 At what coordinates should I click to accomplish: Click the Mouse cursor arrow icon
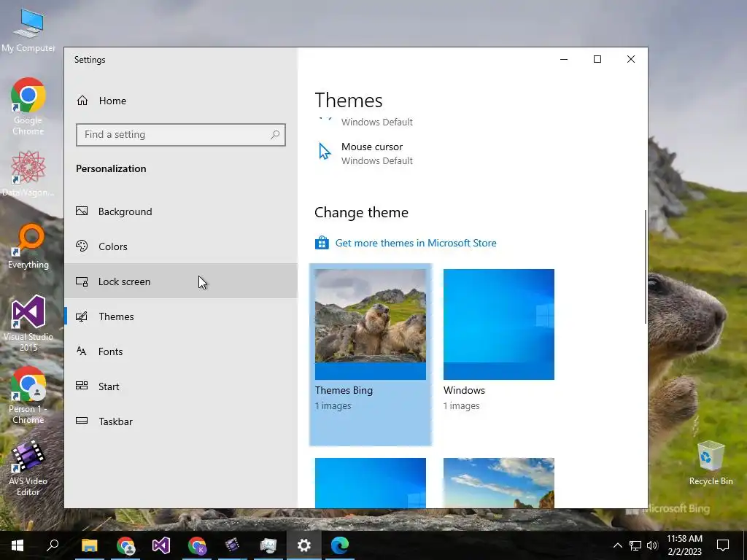pyautogui.click(x=325, y=152)
